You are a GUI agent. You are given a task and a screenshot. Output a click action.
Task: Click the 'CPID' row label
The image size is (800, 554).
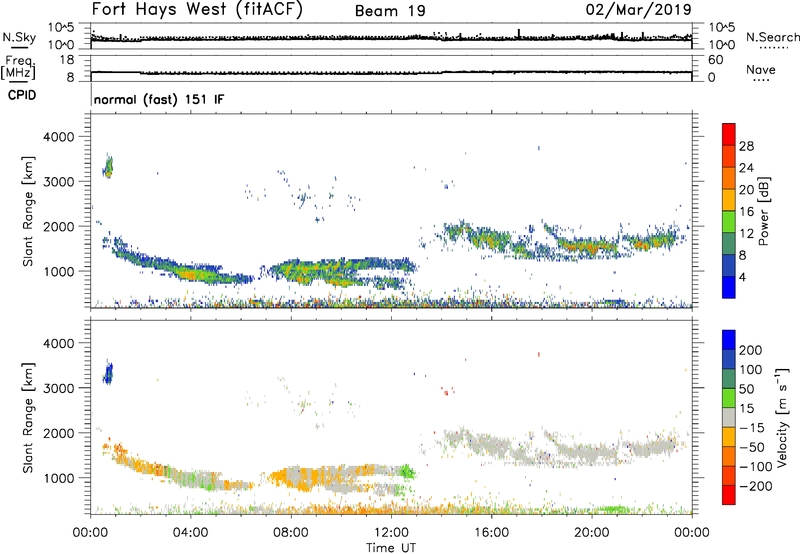pos(22,95)
